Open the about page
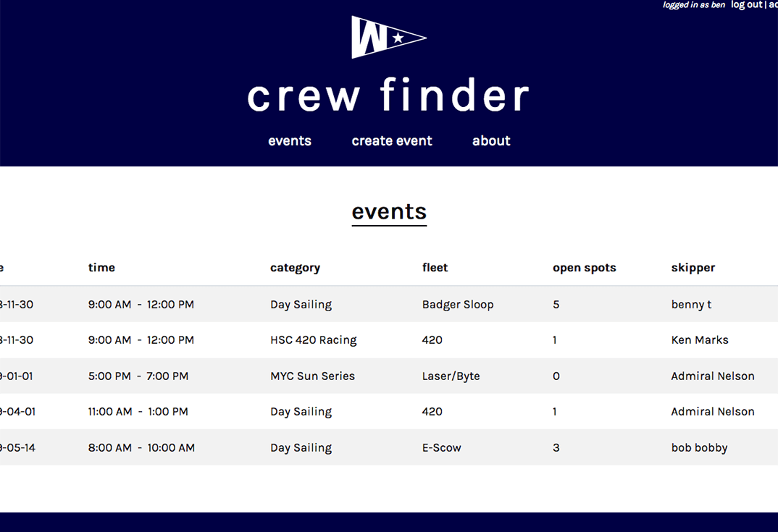The width and height of the screenshot is (778, 532). (x=491, y=140)
